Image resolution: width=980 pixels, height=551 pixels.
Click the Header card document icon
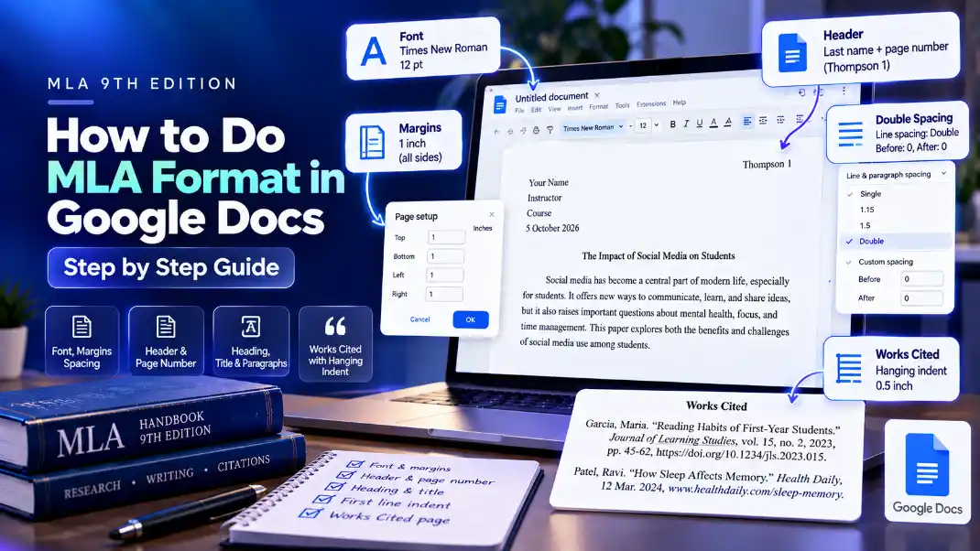click(792, 53)
